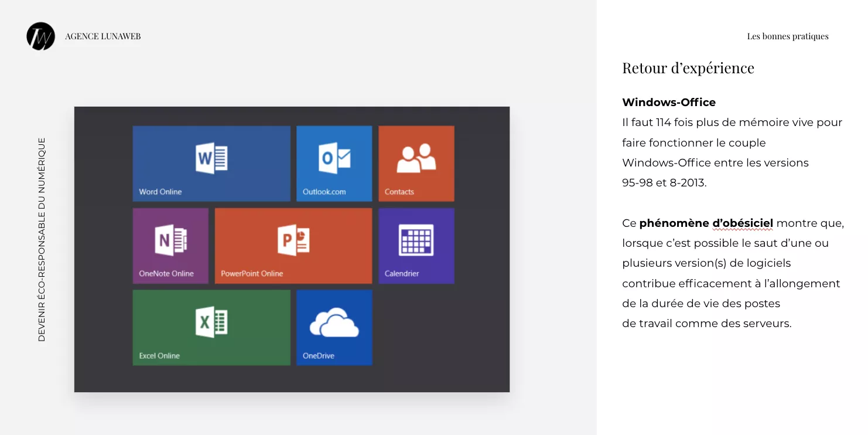
Task: Click the line 'Il faut 114 fois plus'
Action: point(732,123)
